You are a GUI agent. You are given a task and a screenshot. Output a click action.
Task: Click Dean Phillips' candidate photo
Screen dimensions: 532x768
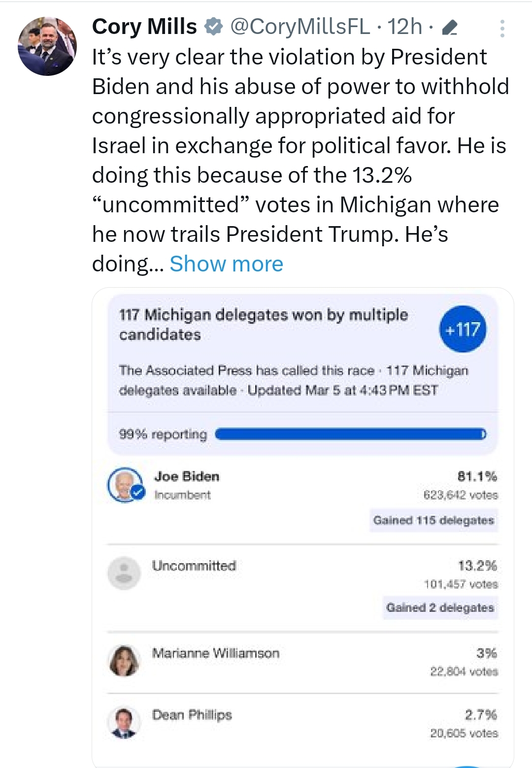pos(124,723)
